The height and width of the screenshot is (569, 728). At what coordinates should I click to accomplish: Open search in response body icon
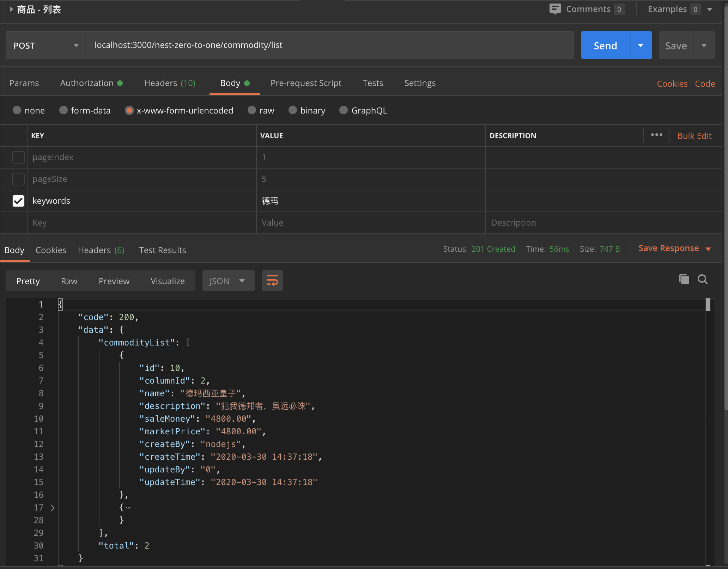tap(703, 279)
